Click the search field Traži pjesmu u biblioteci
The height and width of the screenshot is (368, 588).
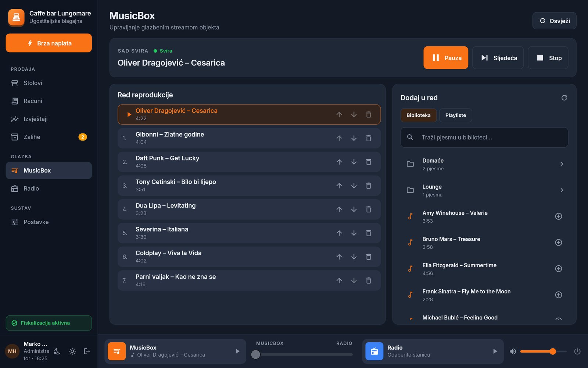tap(484, 137)
